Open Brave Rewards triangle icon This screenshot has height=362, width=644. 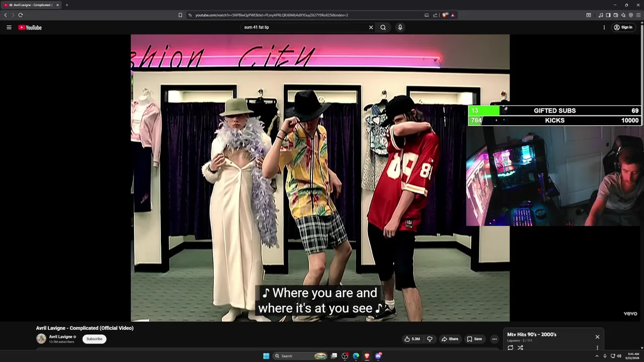point(453,15)
